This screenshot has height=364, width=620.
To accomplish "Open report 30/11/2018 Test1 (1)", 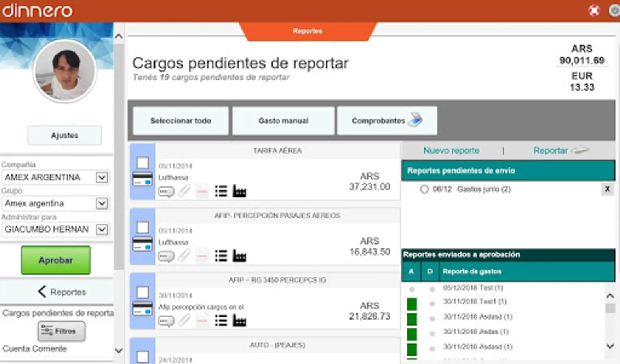I will pyautogui.click(x=475, y=301).
